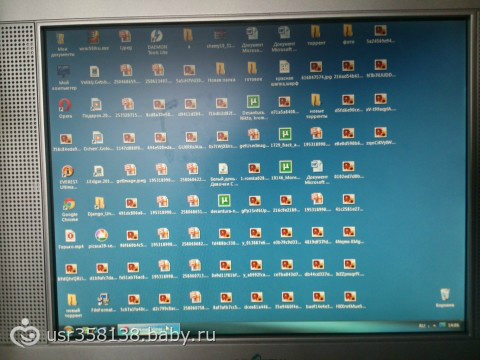Select the Desantura torrent file icon
Screen dimensions: 480x360
[253, 107]
